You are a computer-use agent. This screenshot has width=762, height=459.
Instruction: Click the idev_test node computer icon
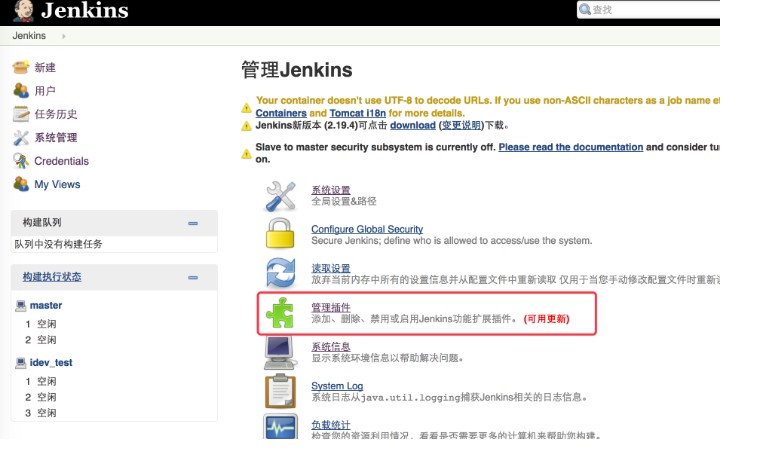(x=20, y=363)
